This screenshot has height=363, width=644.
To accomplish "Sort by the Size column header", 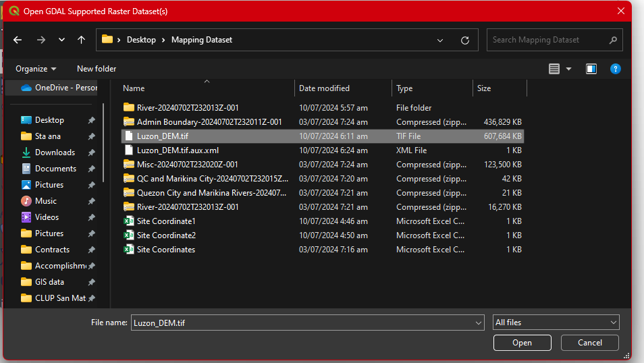I will click(x=484, y=88).
